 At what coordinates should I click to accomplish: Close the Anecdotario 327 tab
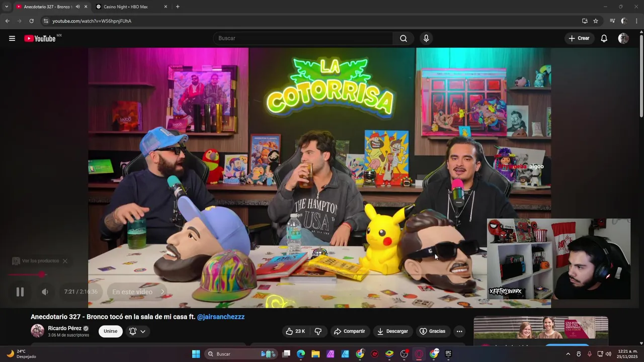pyautogui.click(x=86, y=7)
